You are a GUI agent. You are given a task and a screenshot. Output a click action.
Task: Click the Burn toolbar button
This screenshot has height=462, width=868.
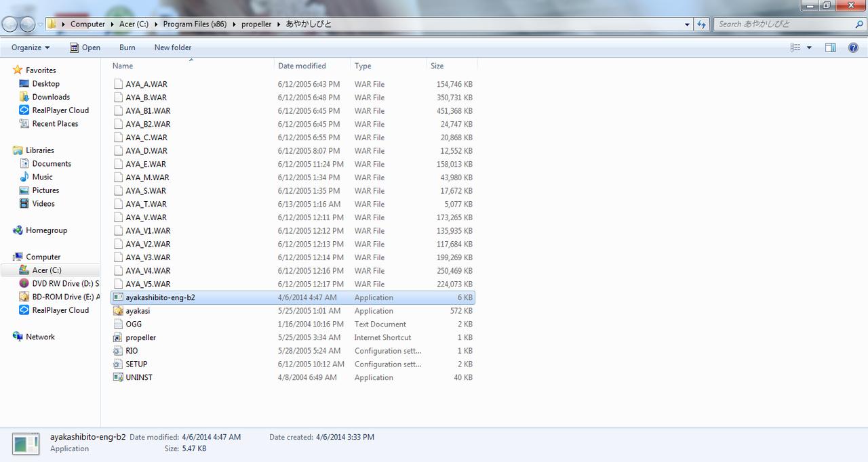[x=127, y=47]
